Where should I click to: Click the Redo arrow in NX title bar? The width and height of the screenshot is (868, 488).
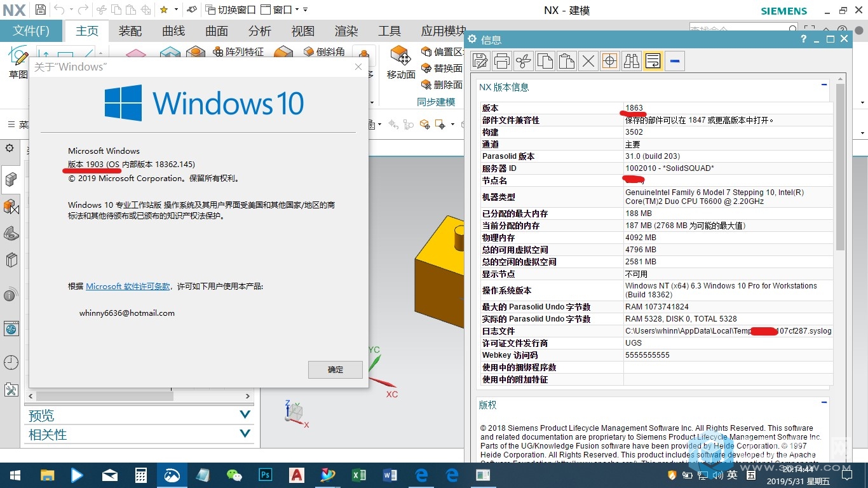[83, 10]
